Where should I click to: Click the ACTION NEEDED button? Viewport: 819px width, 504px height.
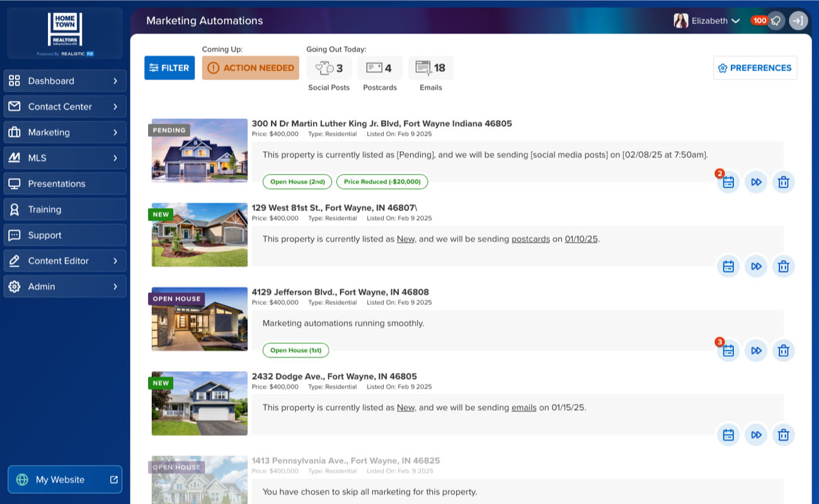coord(250,67)
